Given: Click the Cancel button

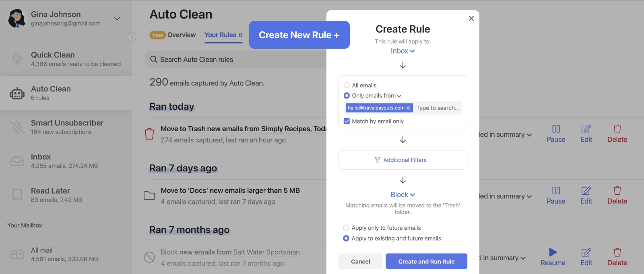Looking at the screenshot, I should (360, 262).
